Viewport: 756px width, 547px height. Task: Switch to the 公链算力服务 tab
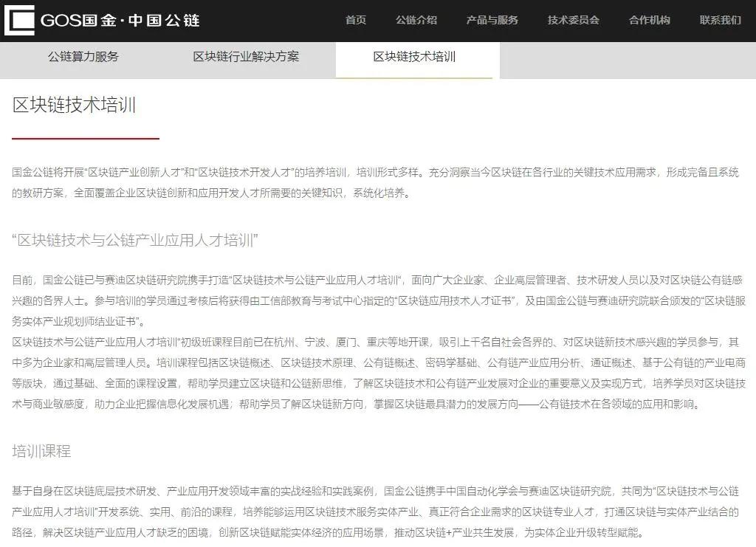pyautogui.click(x=81, y=55)
